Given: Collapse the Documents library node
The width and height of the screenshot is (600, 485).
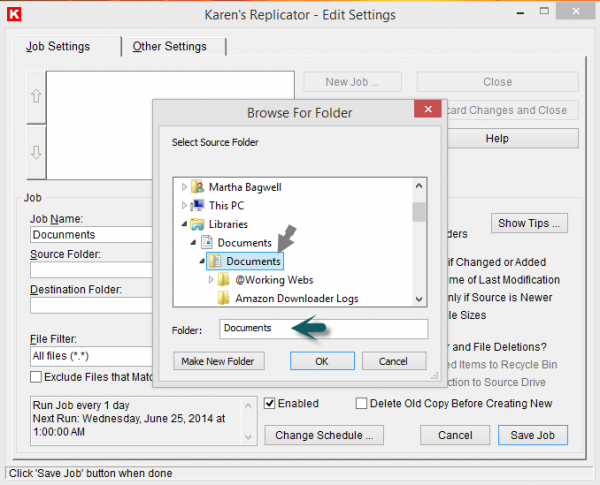Looking at the screenshot, I should click(x=194, y=242).
